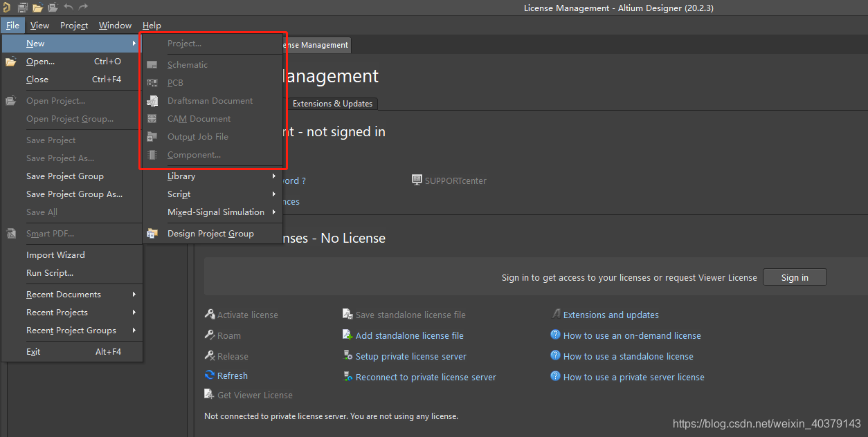Click the question icon for standalone license help
Image resolution: width=868 pixels, height=437 pixels.
555,356
